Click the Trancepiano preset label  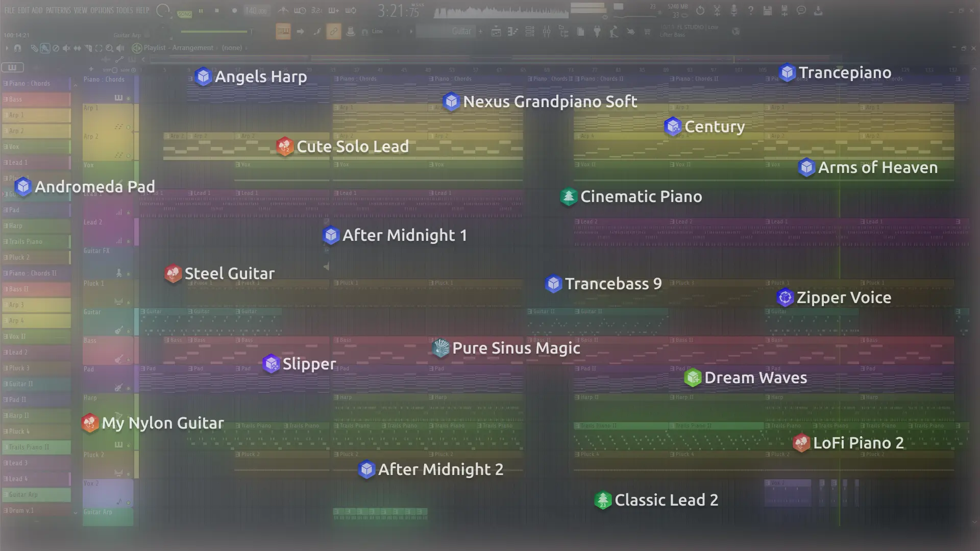[x=845, y=72]
